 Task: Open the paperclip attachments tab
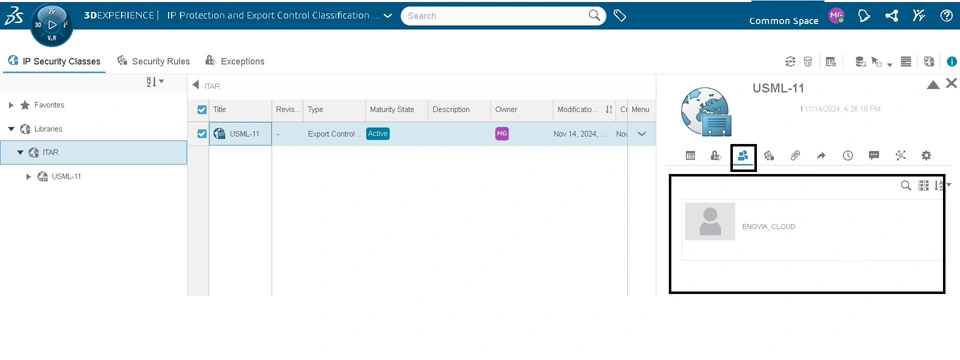pos(795,156)
